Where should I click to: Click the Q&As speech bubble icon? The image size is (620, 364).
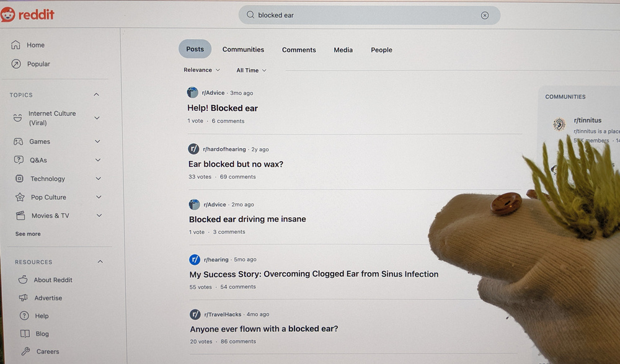click(x=19, y=160)
